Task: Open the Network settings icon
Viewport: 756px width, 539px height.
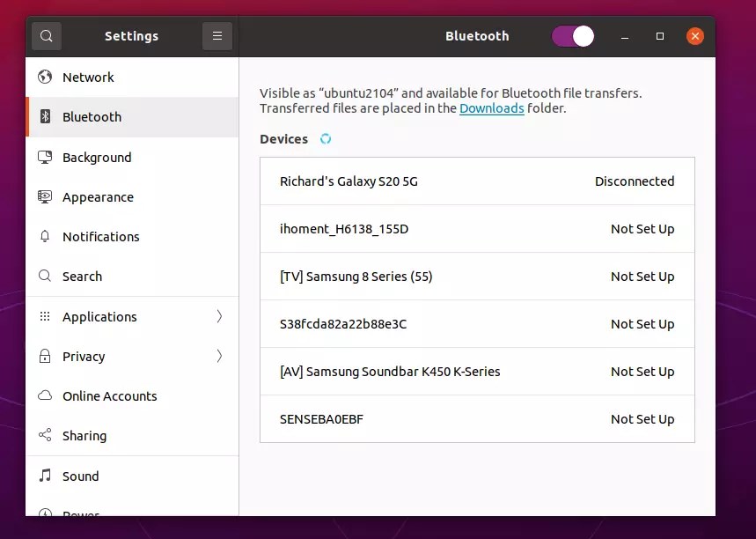Action: click(45, 77)
